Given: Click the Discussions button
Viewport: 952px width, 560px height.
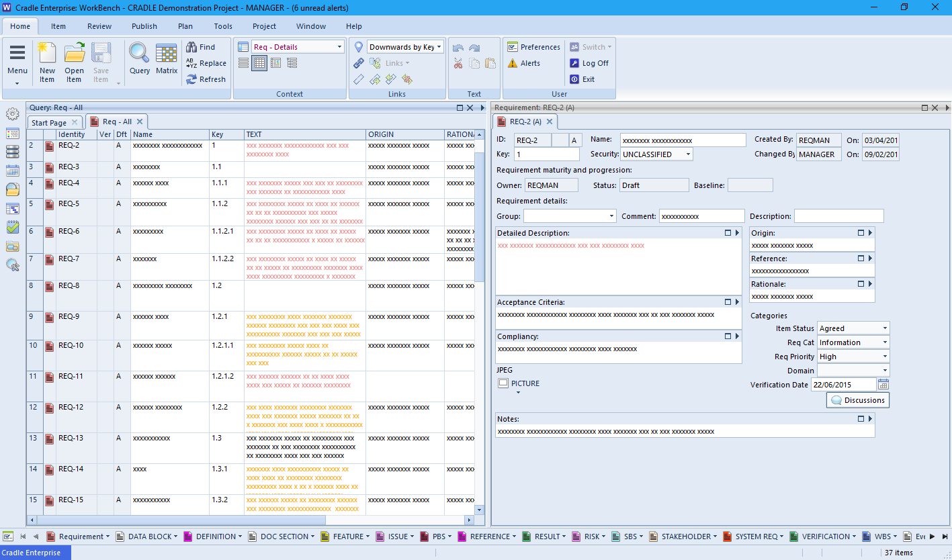Looking at the screenshot, I should [858, 400].
